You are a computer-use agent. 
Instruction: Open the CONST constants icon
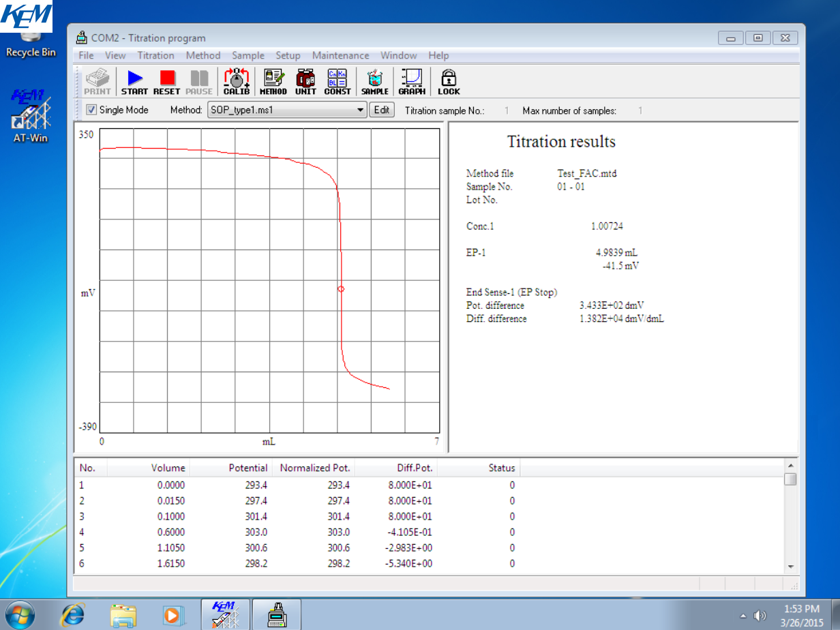[x=337, y=82]
